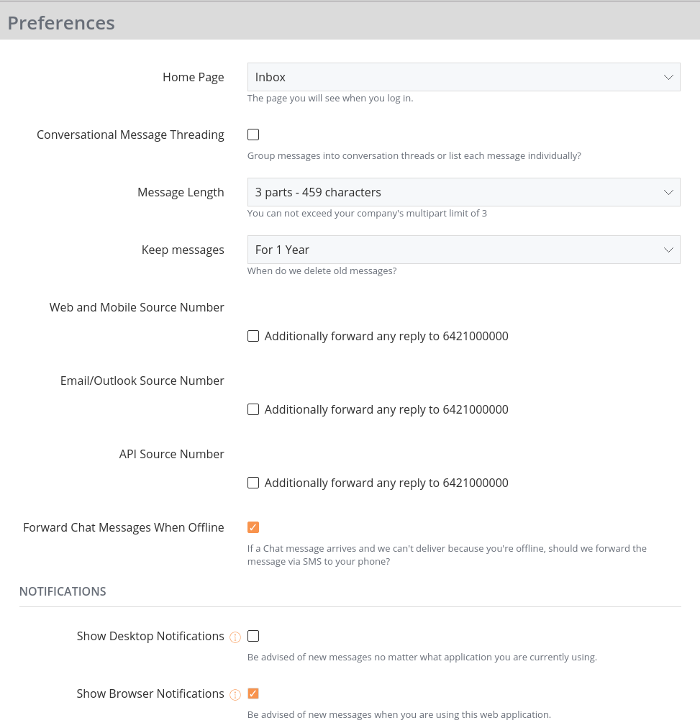Enable Conversational Message Threading checkbox
Screen dimensions: 700x728
click(x=253, y=135)
